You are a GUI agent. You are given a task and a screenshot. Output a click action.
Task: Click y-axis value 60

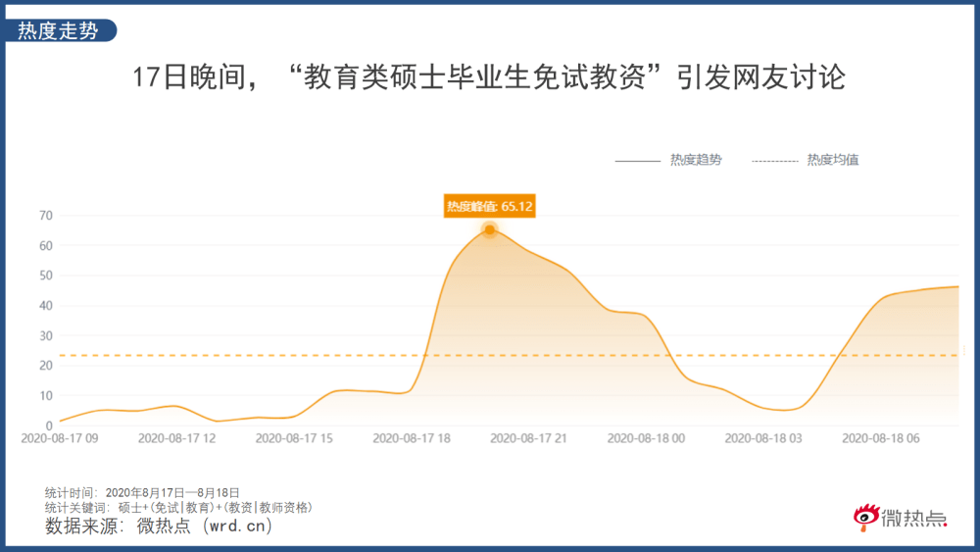point(46,246)
